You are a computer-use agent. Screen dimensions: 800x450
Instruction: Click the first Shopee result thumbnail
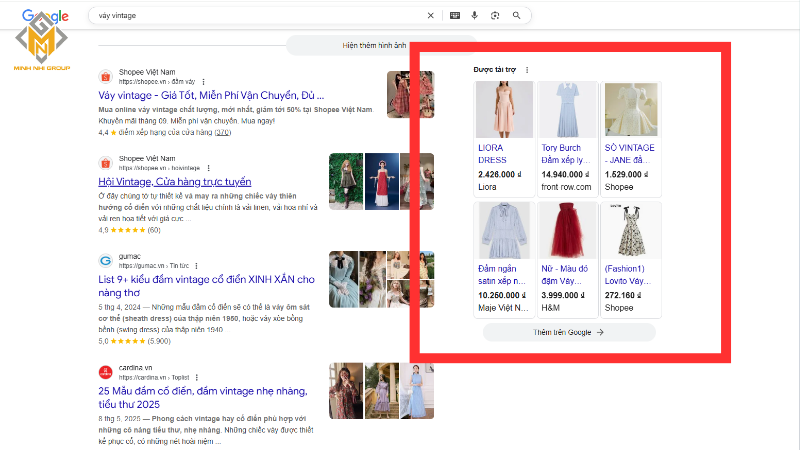point(410,94)
